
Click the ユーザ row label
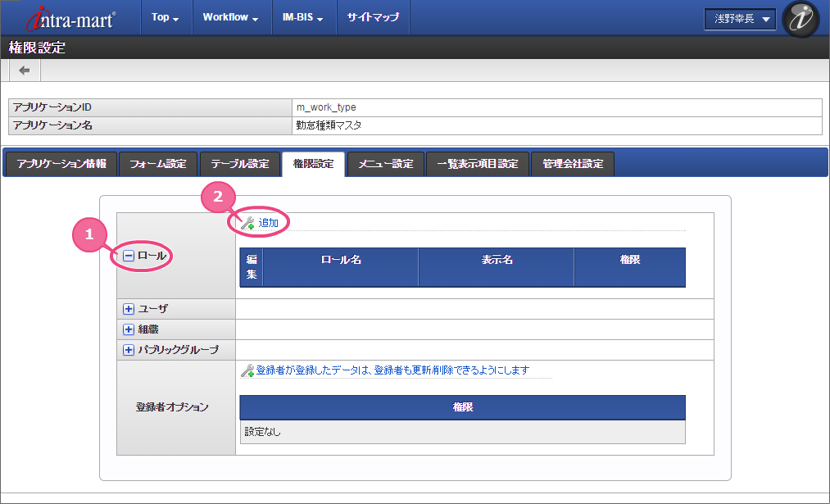(153, 309)
